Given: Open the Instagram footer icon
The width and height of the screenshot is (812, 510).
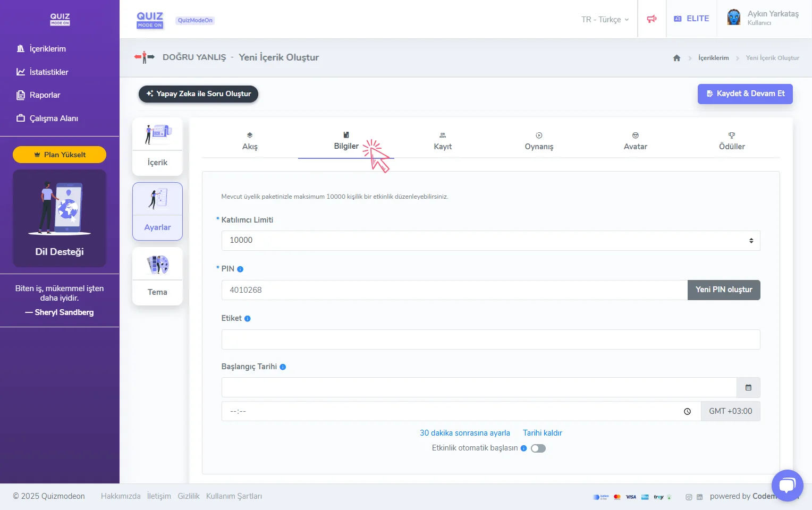Looking at the screenshot, I should 689,497.
